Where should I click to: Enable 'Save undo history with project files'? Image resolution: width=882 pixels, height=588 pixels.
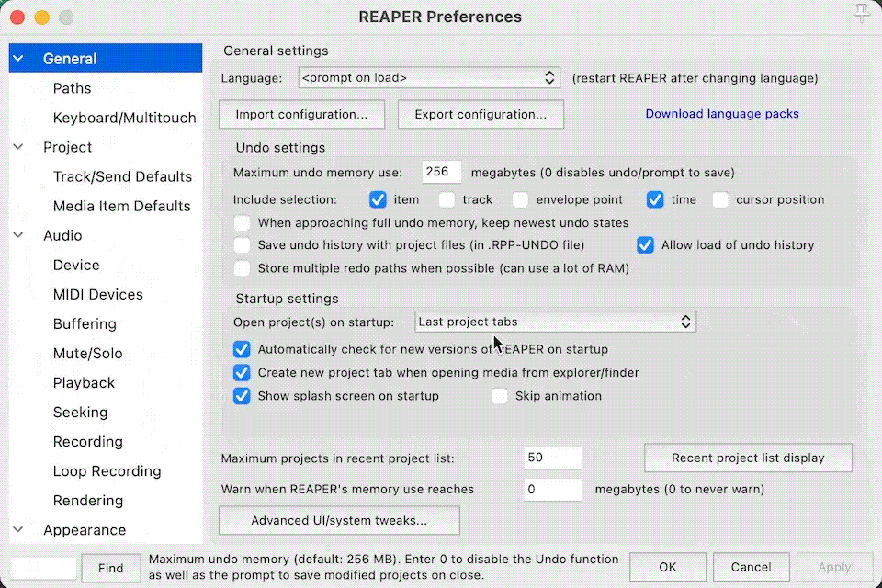pos(242,245)
